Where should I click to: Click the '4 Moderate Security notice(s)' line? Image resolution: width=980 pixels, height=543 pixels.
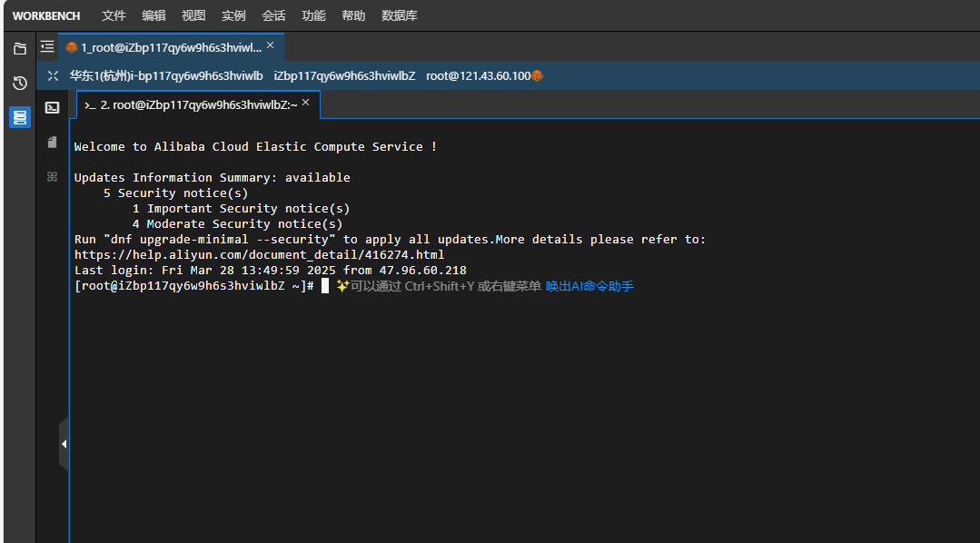pyautogui.click(x=237, y=223)
